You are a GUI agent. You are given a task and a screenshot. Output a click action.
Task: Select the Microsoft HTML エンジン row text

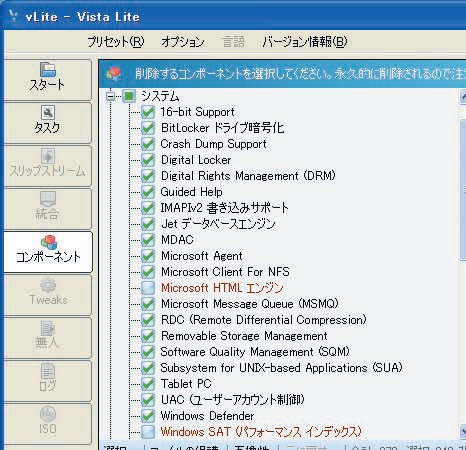coord(222,288)
